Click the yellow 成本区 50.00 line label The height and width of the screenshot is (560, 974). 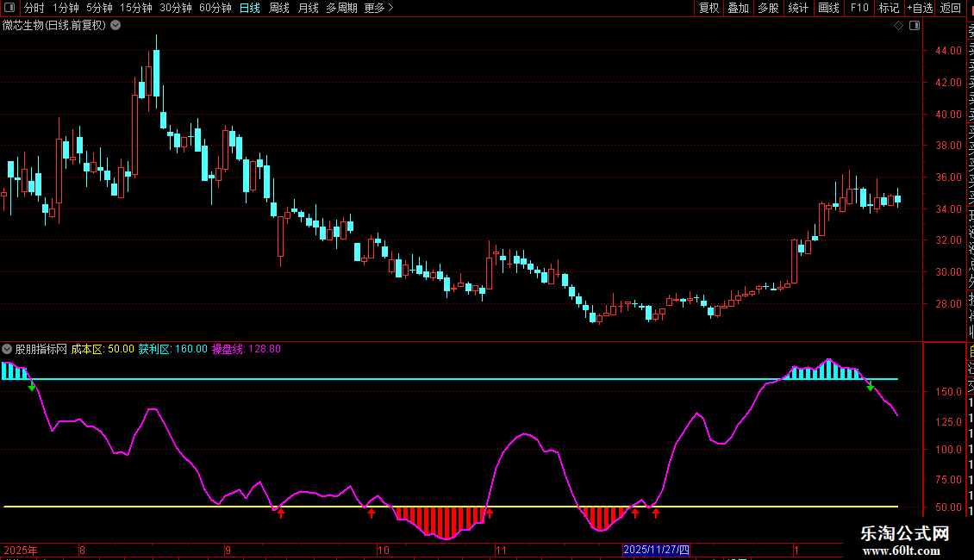103,349
